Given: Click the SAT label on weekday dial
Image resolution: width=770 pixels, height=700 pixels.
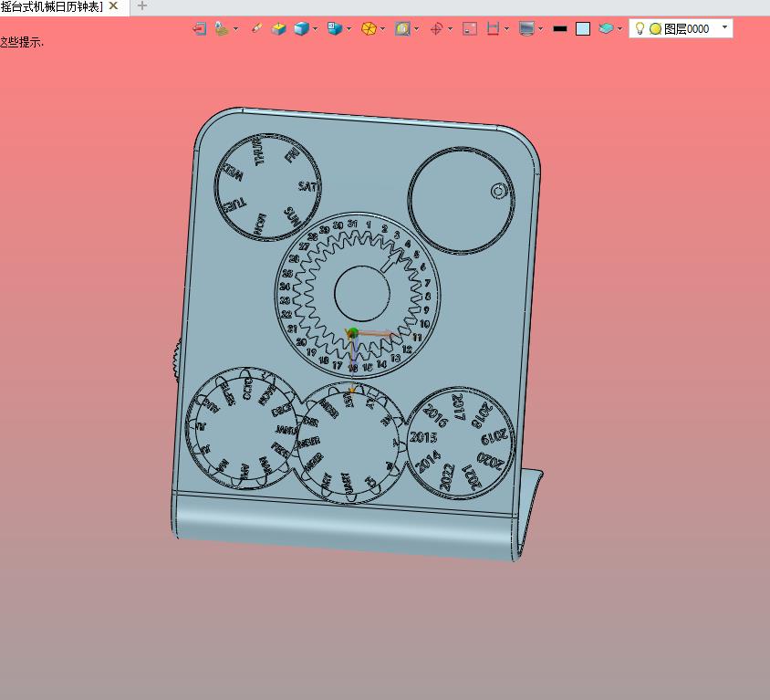Looking at the screenshot, I should coord(307,187).
